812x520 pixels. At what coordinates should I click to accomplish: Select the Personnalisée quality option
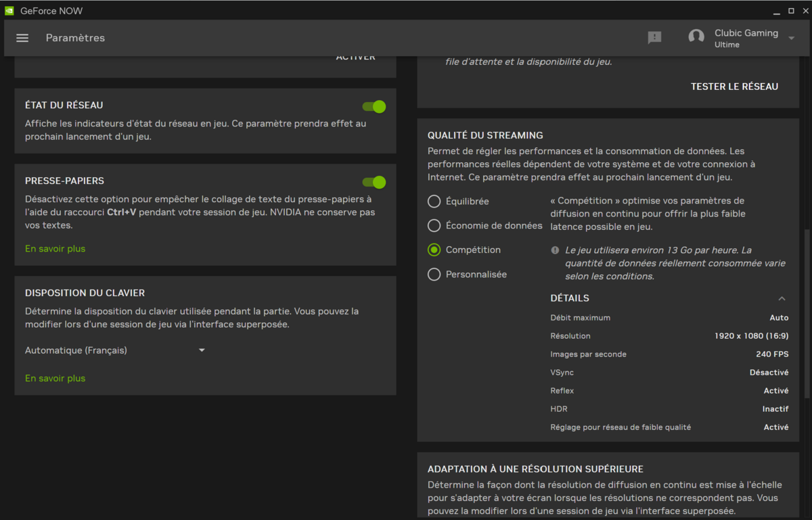[x=434, y=275]
